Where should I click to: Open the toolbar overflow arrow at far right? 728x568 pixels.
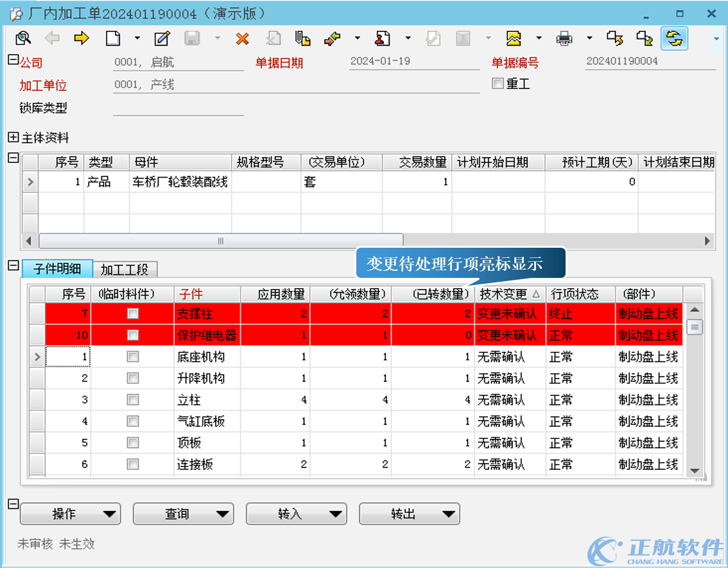pos(716,39)
